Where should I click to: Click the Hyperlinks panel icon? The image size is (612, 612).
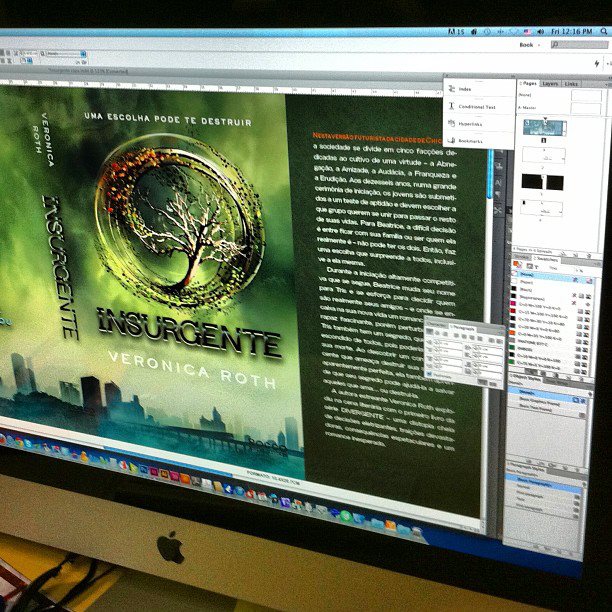pyautogui.click(x=452, y=123)
